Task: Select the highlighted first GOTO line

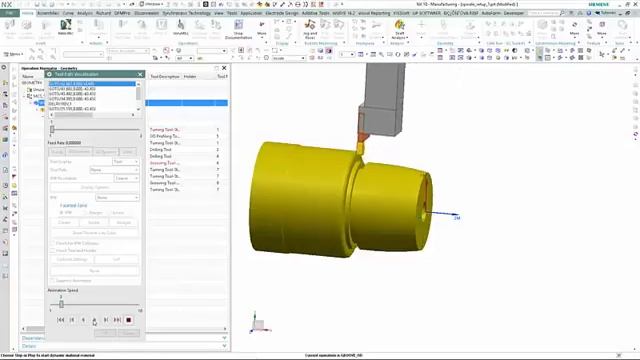Action: [x=92, y=84]
